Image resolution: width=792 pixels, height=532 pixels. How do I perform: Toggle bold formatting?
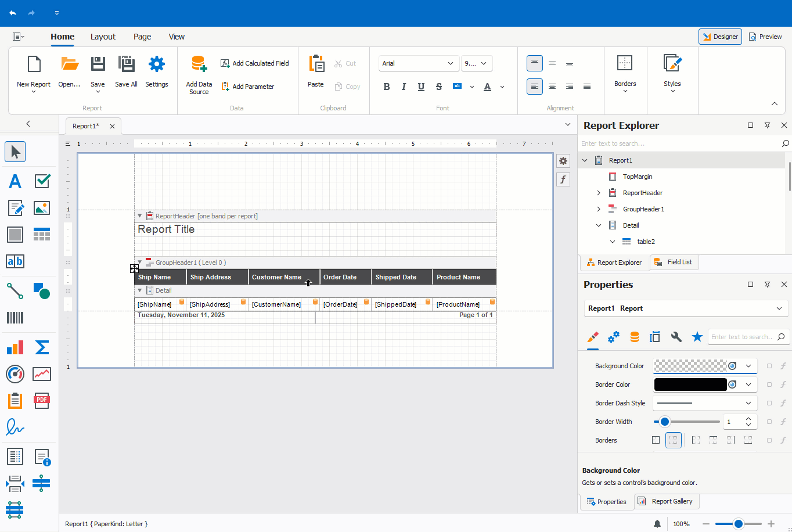(x=386, y=86)
